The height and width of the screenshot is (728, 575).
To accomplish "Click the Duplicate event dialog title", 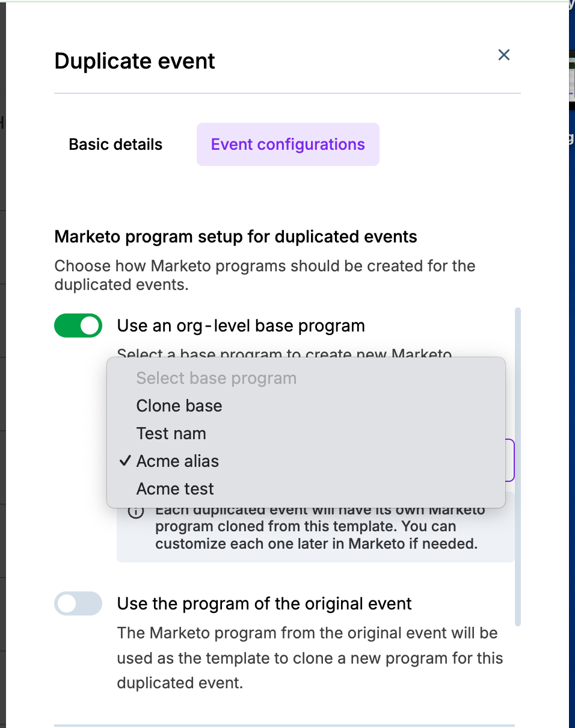I will pos(135,61).
